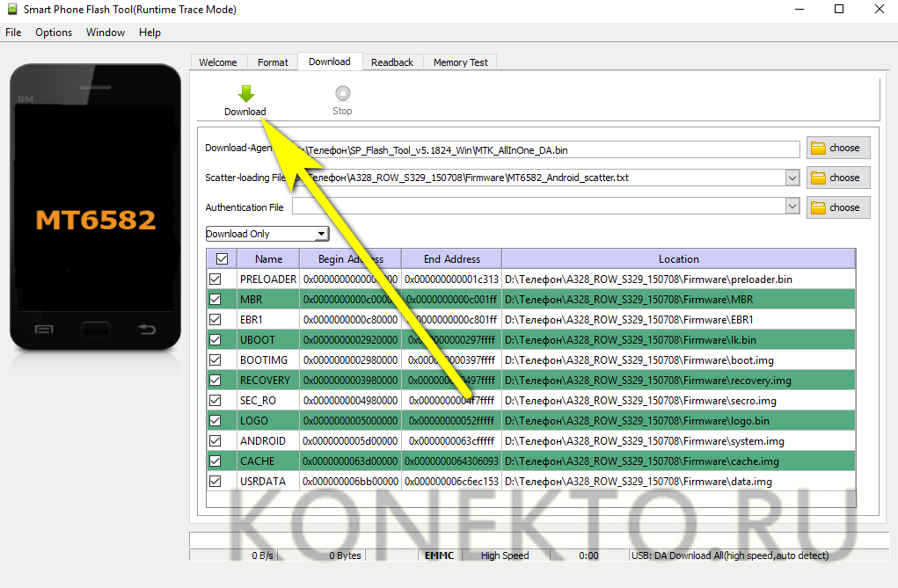
Task: Click the End Address column header
Action: click(x=452, y=258)
